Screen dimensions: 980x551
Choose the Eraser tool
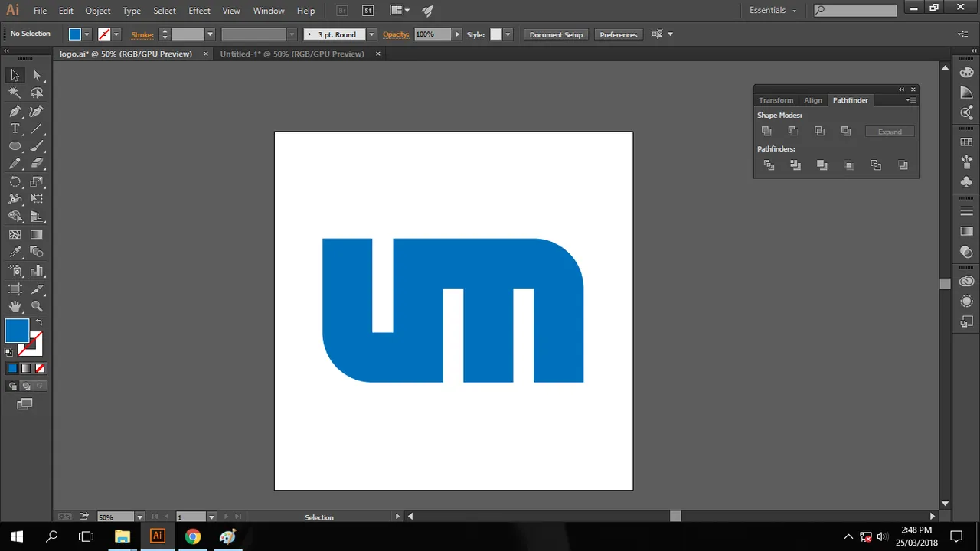point(37,164)
